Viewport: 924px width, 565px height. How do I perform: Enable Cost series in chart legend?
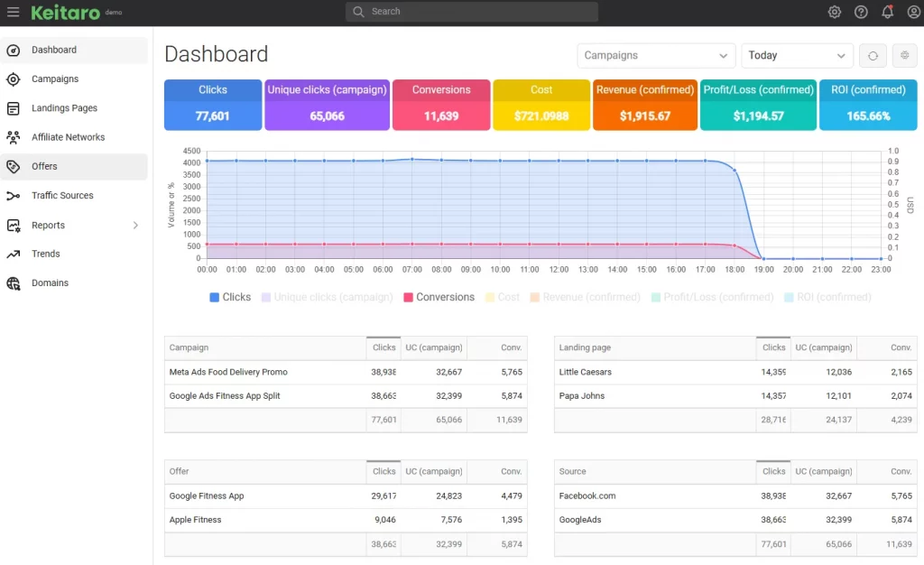pos(502,297)
